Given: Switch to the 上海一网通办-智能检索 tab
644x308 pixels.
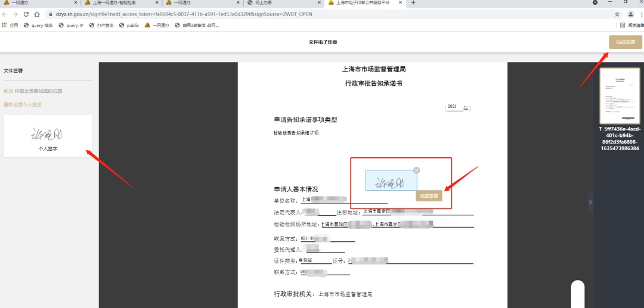Looking at the screenshot, I should [x=120, y=2].
